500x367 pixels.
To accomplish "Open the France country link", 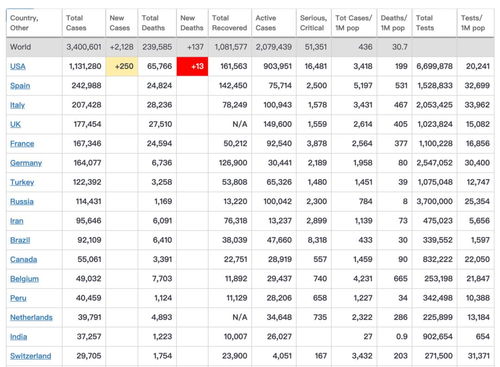I will (22, 144).
